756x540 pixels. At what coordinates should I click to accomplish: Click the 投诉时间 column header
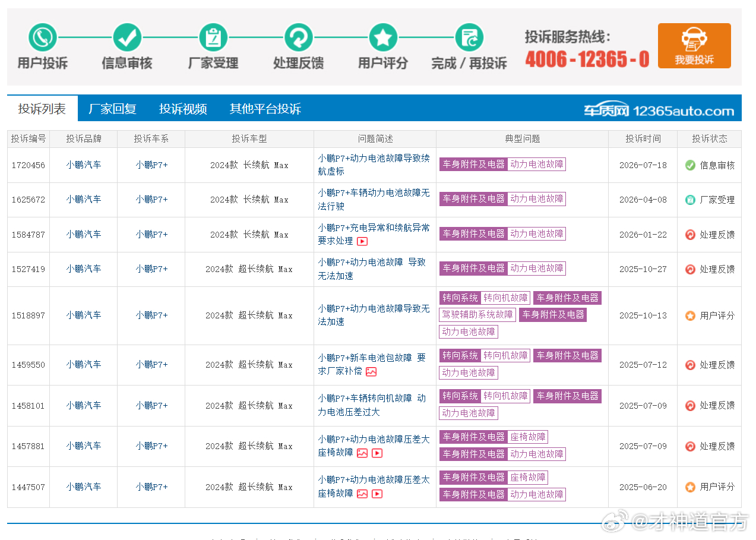coord(643,139)
